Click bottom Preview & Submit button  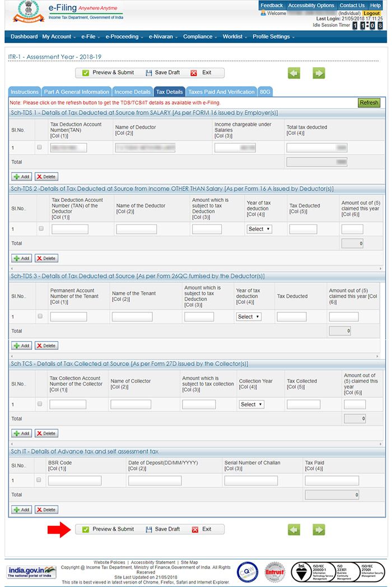point(108,529)
